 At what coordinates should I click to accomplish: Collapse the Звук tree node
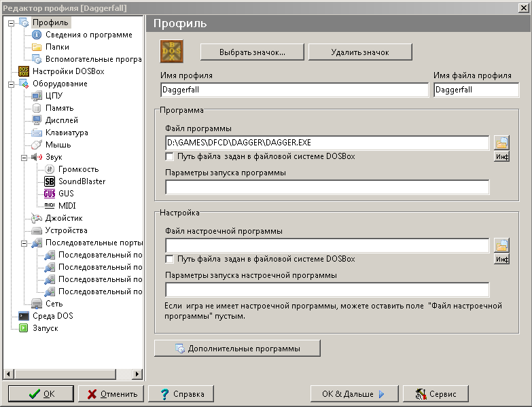[24, 157]
